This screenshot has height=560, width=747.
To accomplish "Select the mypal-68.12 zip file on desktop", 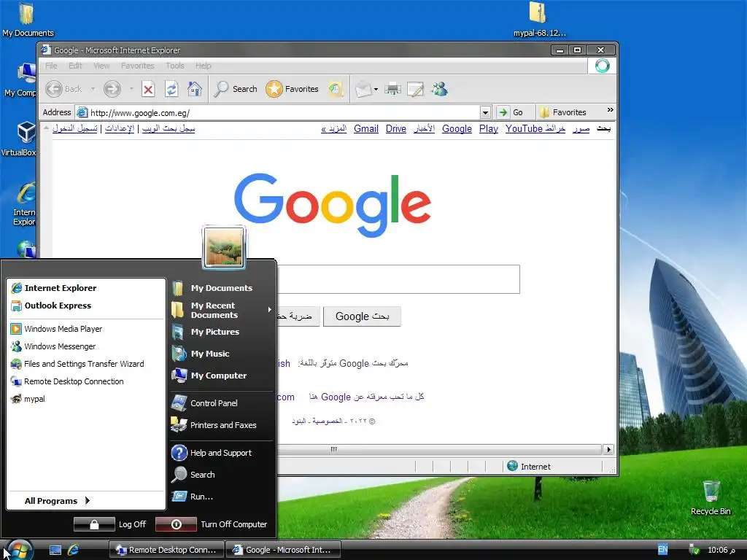I will click(539, 20).
